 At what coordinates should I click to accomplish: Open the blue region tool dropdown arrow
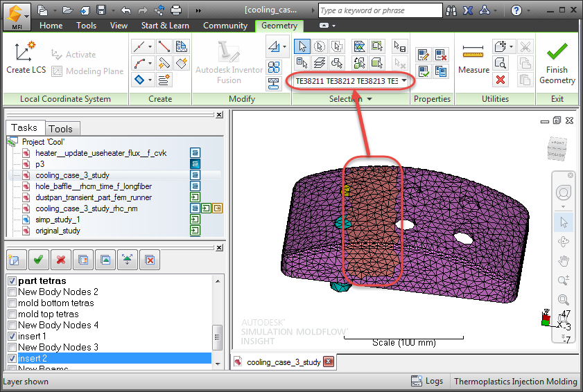pos(150,80)
